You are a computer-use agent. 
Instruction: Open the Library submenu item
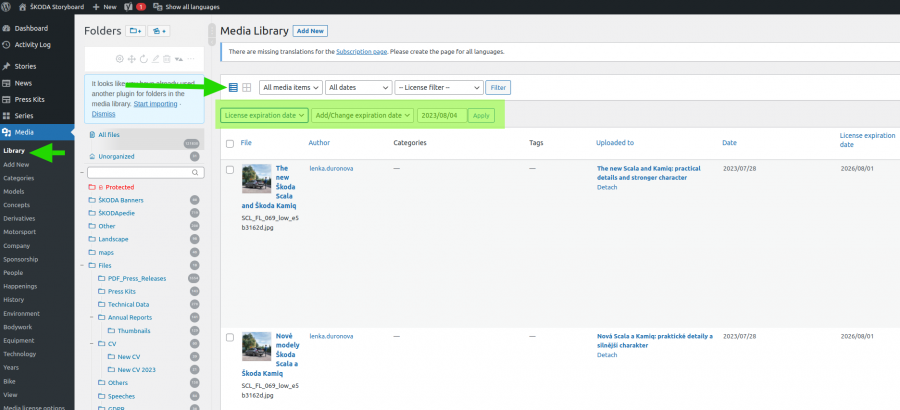coord(14,151)
